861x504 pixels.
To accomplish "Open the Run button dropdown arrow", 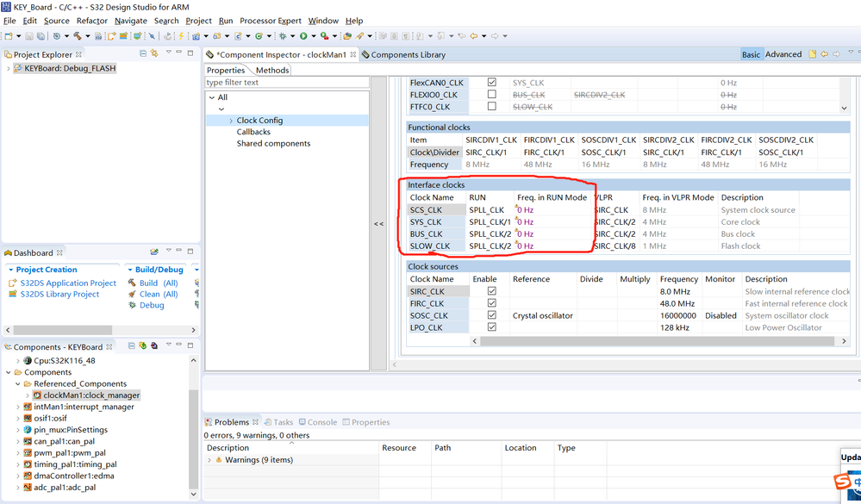I will coord(314,36).
